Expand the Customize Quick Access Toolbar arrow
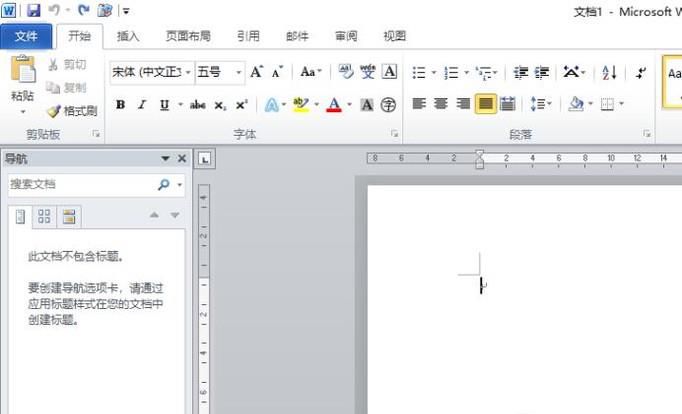Screen dimensions: 682x414 126,11
